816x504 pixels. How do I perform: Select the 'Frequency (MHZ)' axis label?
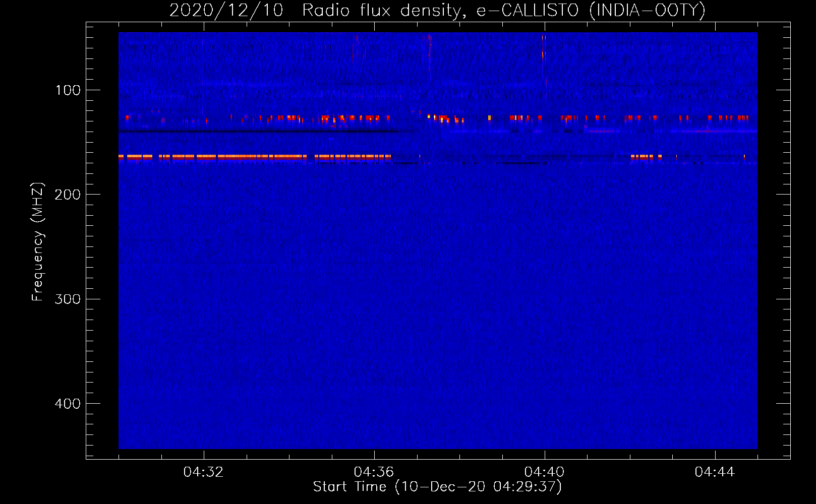point(38,242)
